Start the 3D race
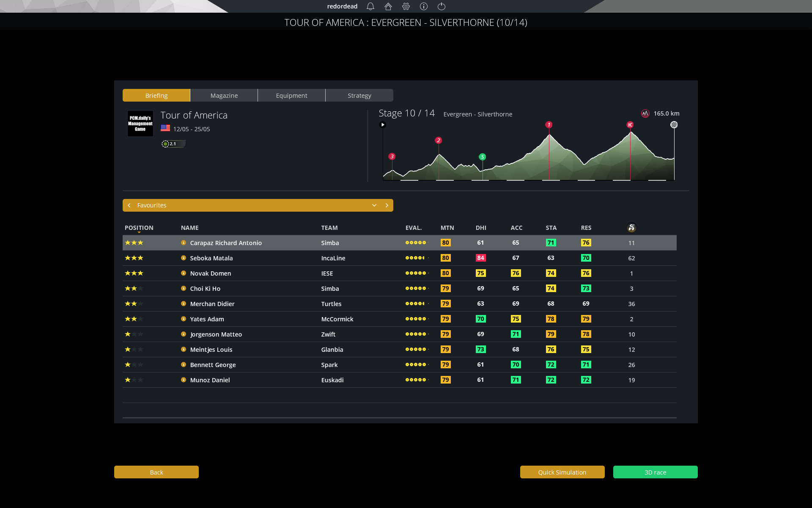This screenshot has height=508, width=812. 655,472
